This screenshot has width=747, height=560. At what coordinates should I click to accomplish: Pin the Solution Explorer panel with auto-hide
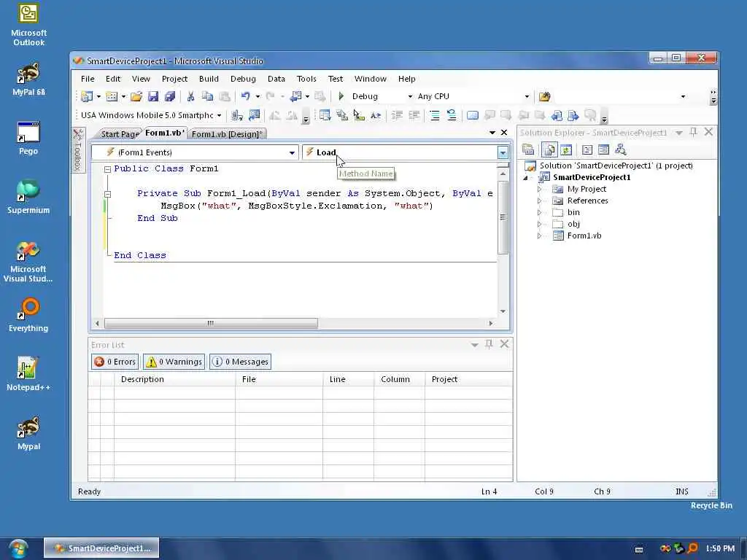(x=694, y=133)
